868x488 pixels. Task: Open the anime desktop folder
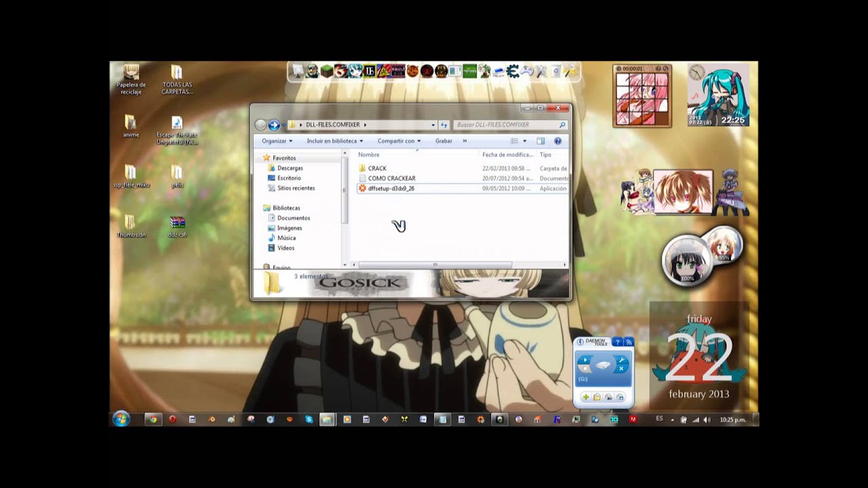pos(131,126)
